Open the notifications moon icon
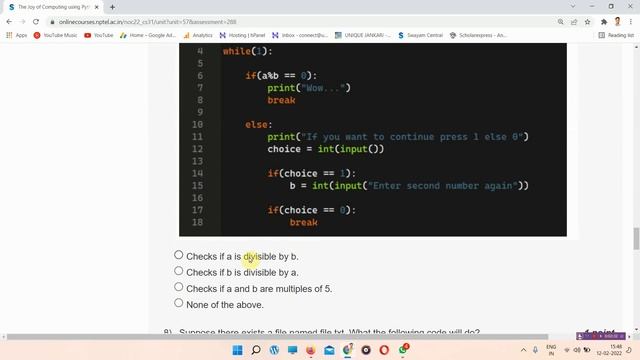 coord(630,350)
